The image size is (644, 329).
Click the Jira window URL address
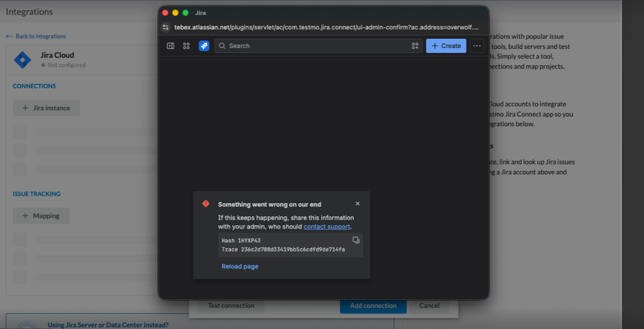326,27
